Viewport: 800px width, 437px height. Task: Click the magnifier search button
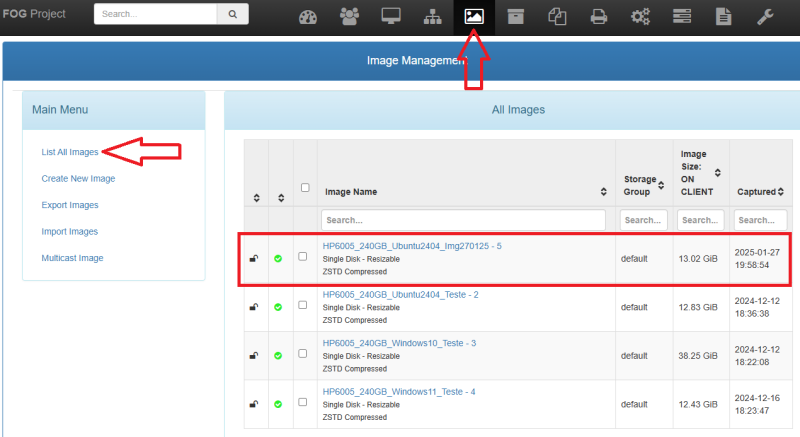[233, 14]
